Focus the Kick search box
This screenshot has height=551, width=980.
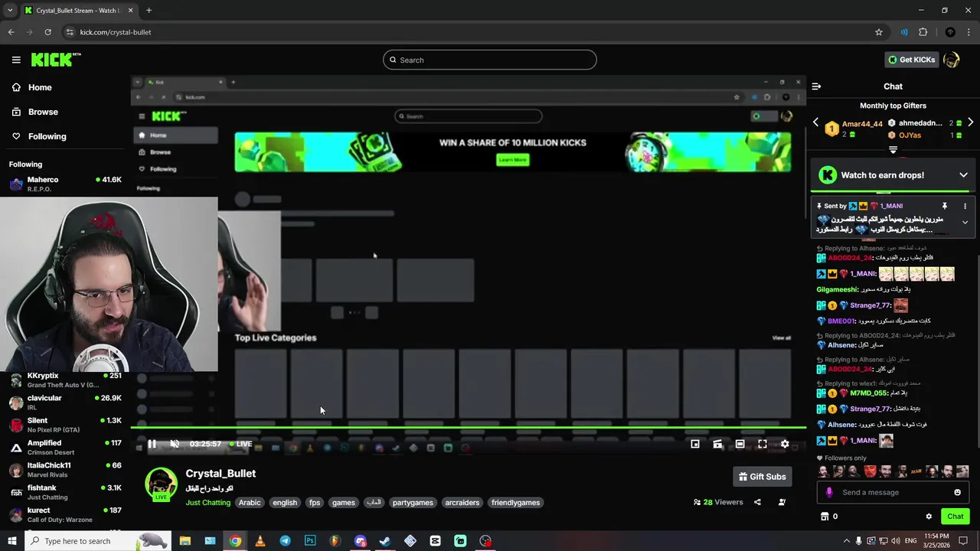(x=490, y=60)
